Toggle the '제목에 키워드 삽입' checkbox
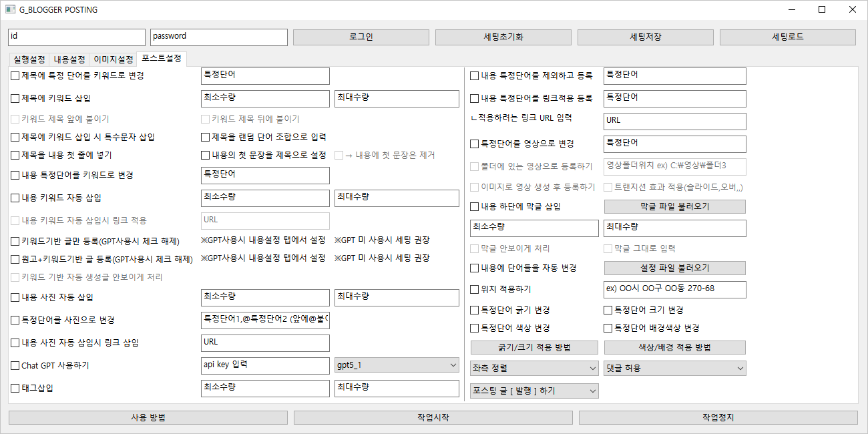868x434 pixels. point(15,99)
